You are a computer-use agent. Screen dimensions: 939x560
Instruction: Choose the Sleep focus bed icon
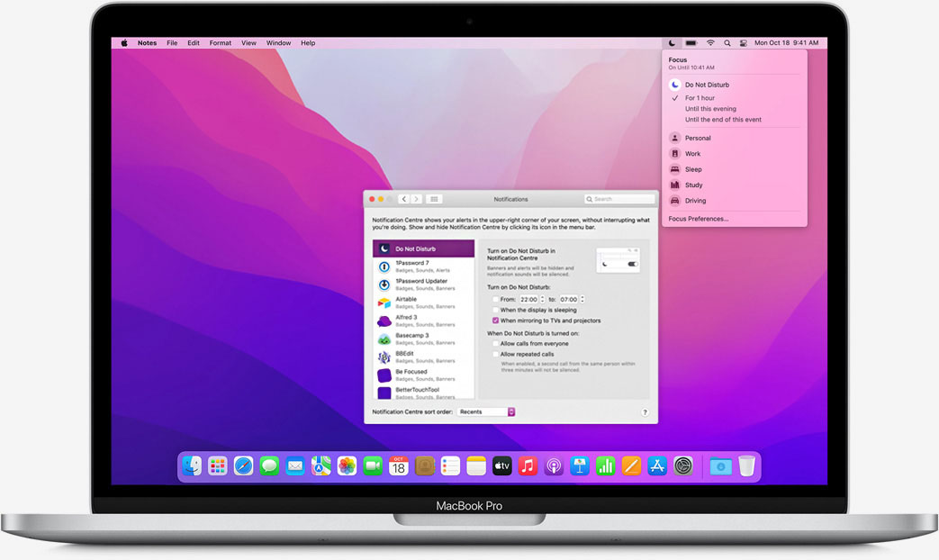click(674, 169)
